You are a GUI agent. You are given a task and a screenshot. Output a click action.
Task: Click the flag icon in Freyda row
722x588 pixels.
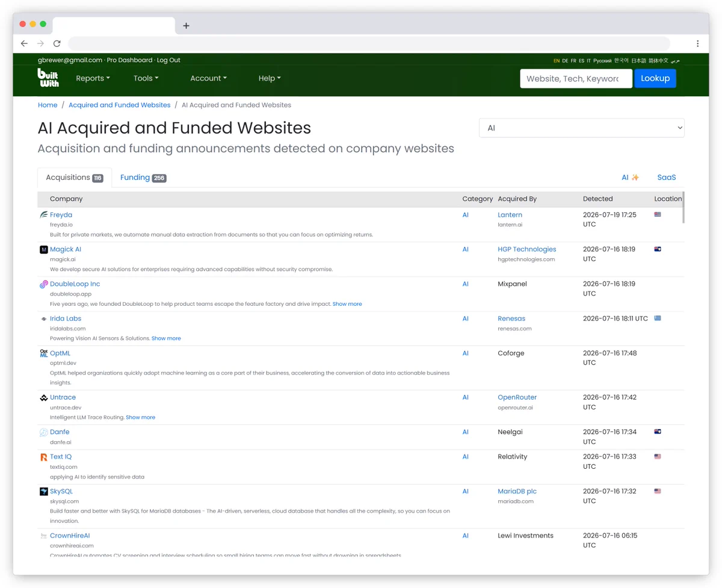tap(658, 214)
